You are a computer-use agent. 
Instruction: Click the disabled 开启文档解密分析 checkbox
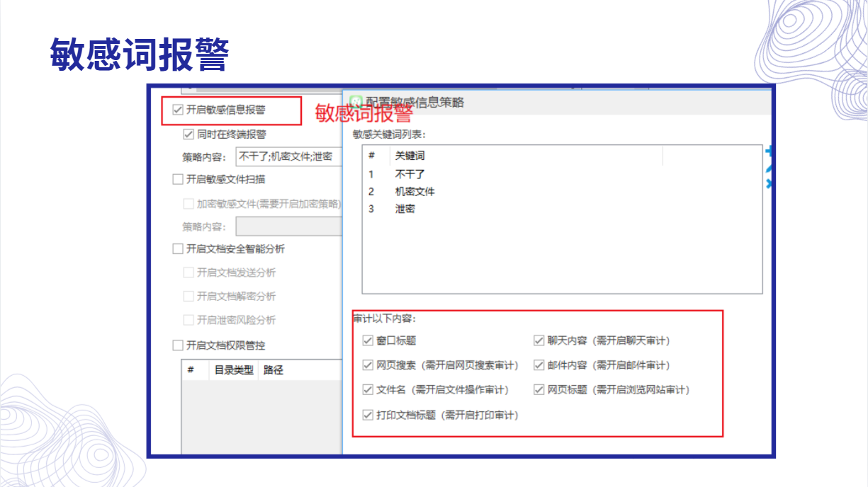pos(188,296)
